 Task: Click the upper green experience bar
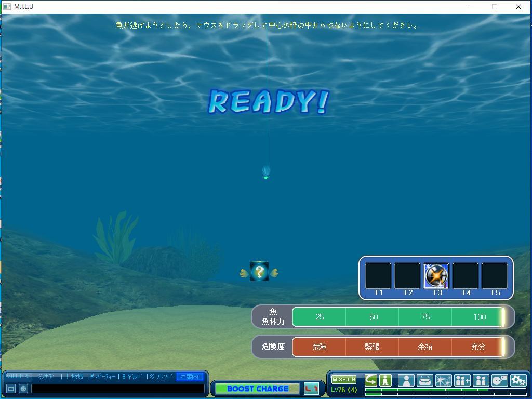pyautogui.click(x=446, y=390)
